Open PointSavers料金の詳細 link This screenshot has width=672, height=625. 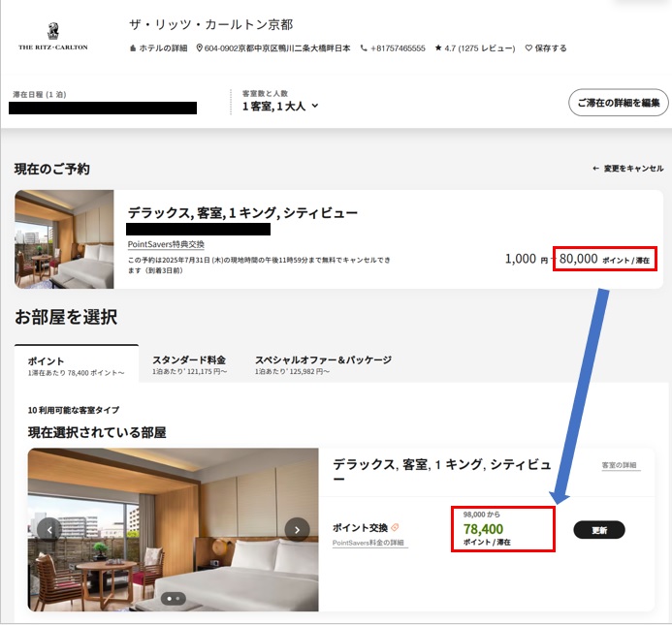368,543
